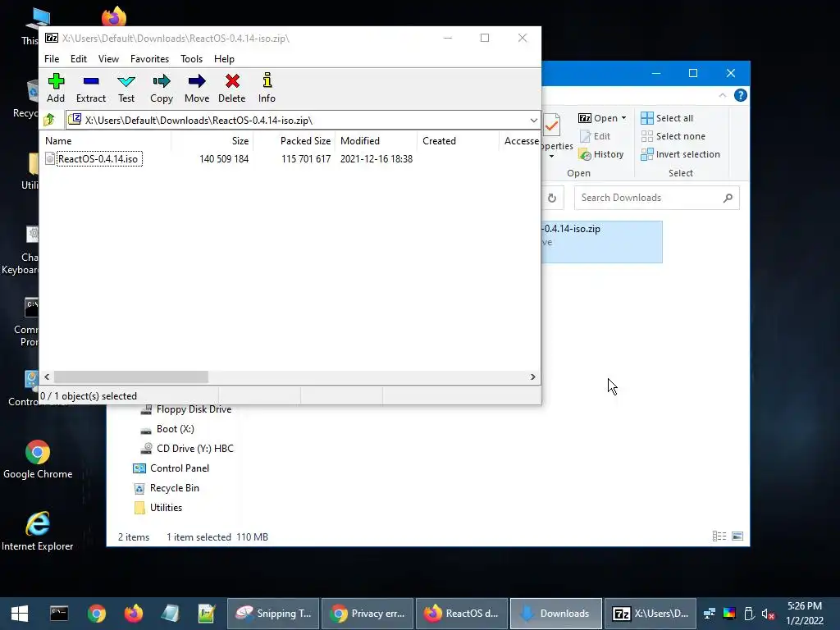The width and height of the screenshot is (840, 630).
Task: Open the View menu
Action: [x=108, y=59]
